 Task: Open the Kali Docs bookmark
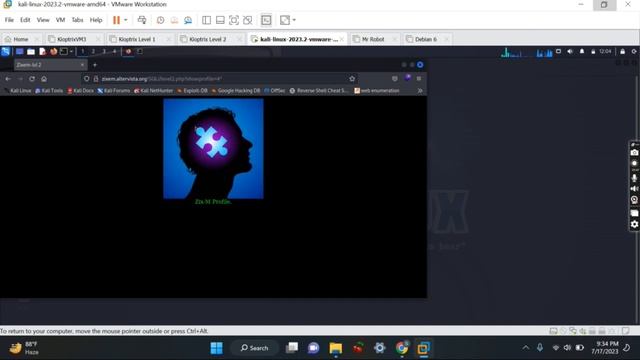click(x=80, y=91)
